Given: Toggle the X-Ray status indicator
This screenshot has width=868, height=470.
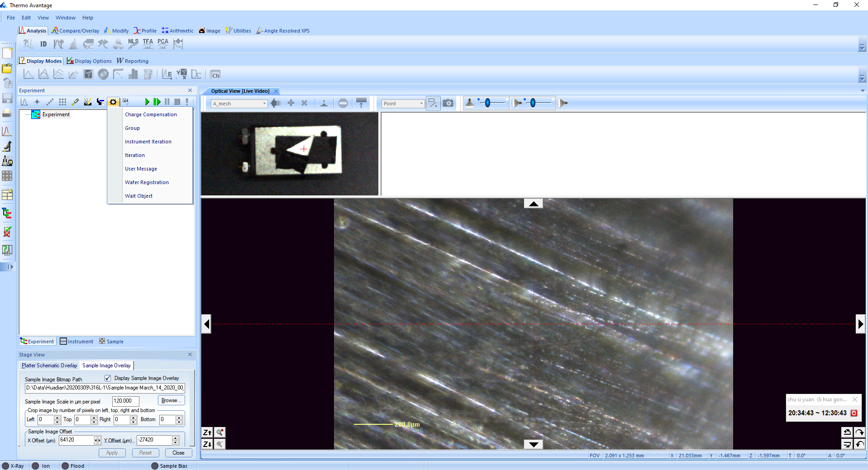Looking at the screenshot, I should pos(5,466).
